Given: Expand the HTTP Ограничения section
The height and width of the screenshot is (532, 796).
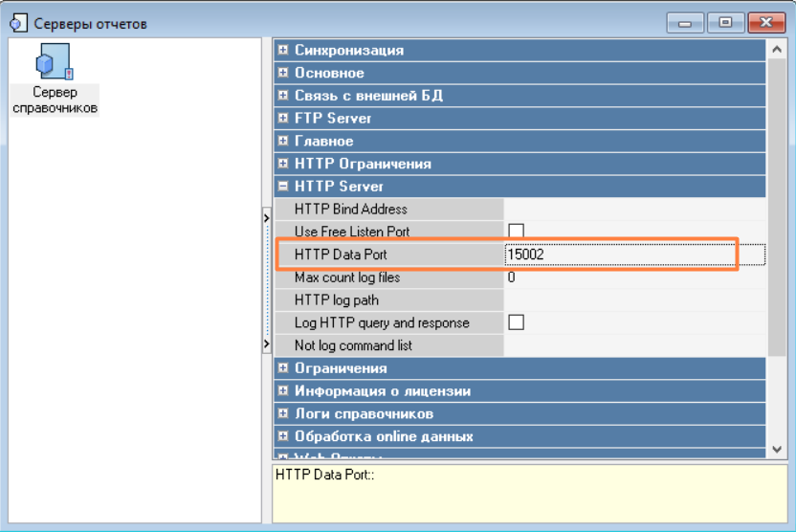Looking at the screenshot, I should [x=283, y=164].
